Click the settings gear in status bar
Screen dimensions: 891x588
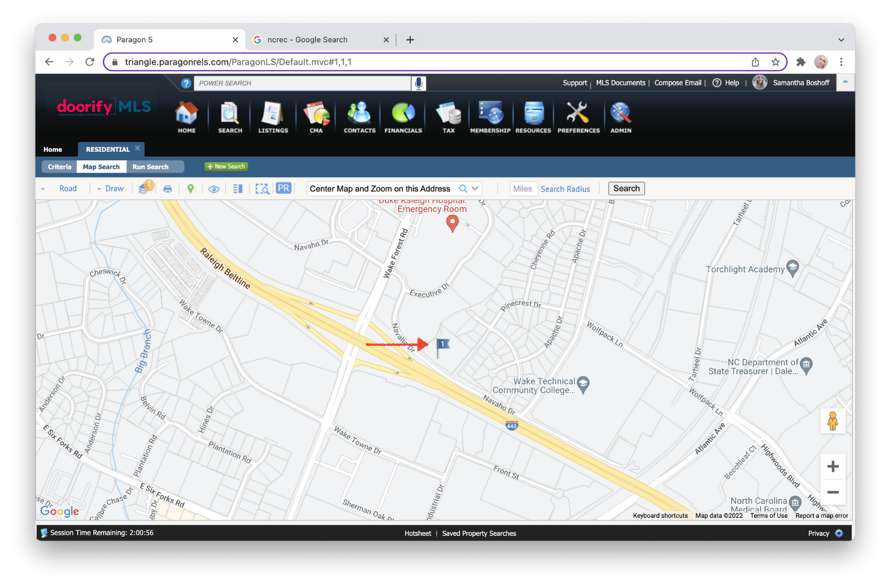click(839, 533)
